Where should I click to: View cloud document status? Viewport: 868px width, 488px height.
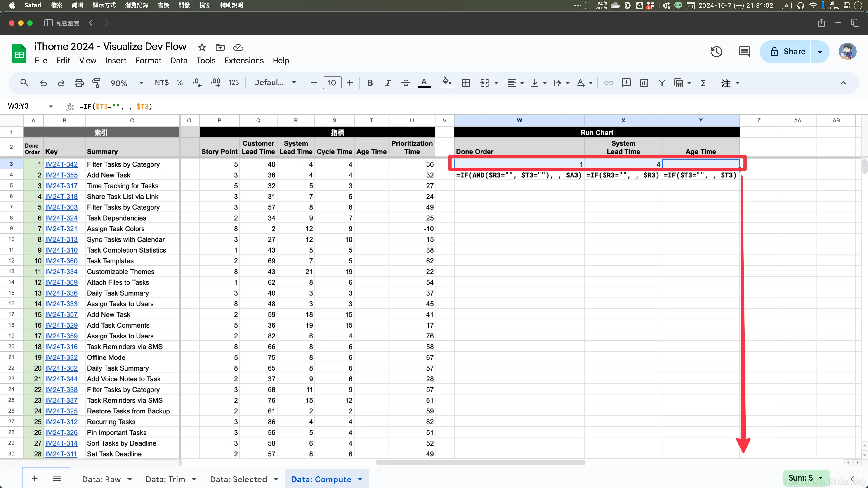coord(238,47)
